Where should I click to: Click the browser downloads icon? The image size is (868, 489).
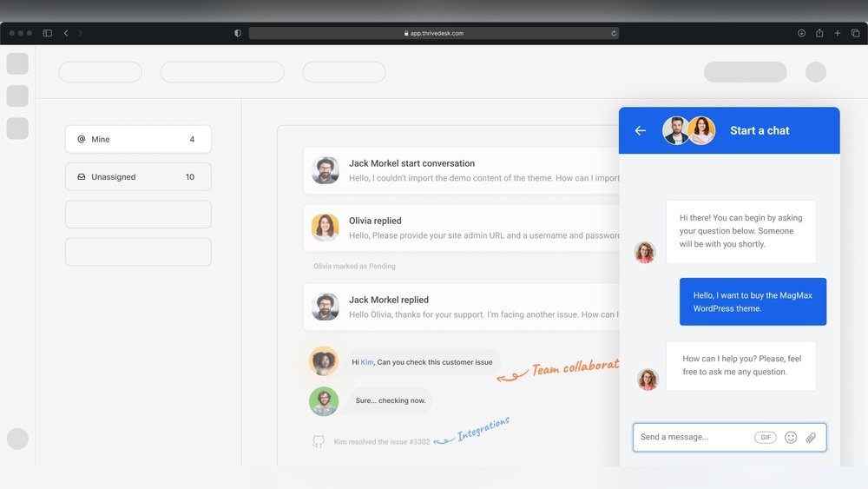click(801, 33)
